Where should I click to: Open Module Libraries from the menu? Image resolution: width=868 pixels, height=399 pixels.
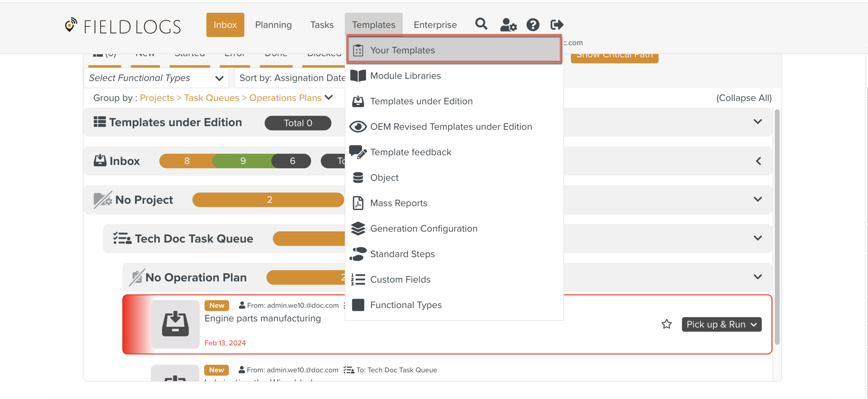pos(405,76)
